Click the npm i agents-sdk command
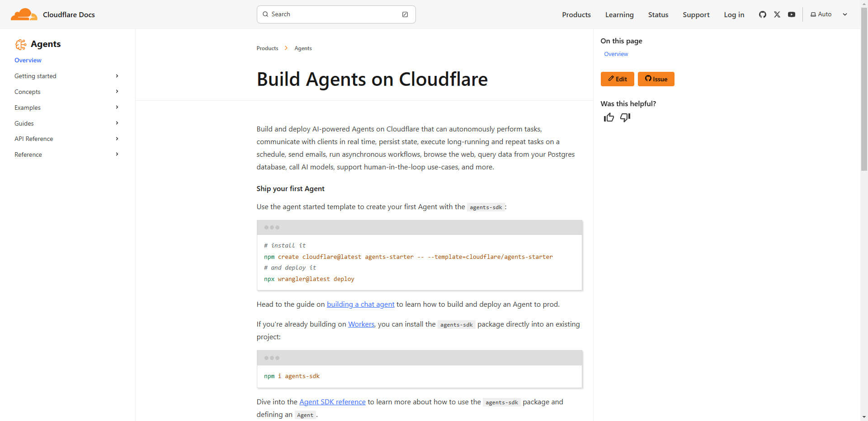Screen dimensions: 868x421 coord(292,376)
